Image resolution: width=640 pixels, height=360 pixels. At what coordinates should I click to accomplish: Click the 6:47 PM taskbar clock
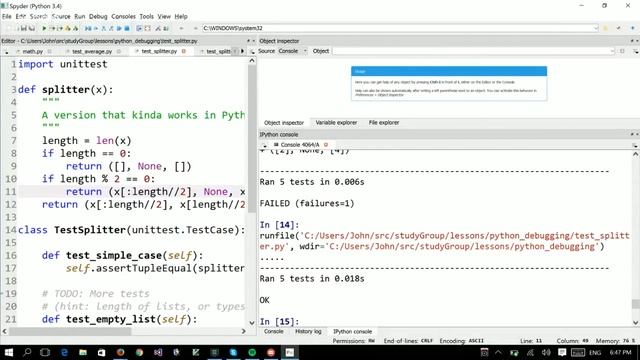tap(620, 352)
